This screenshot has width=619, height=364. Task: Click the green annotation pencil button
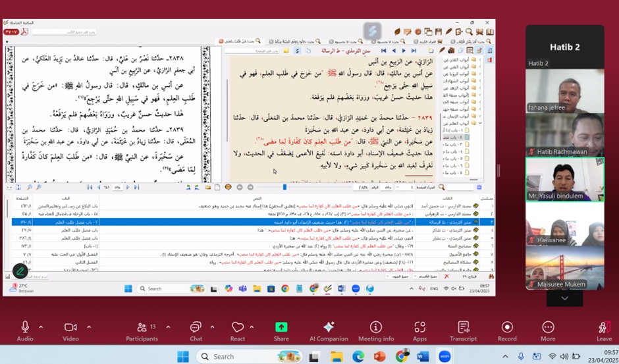[x=20, y=271]
